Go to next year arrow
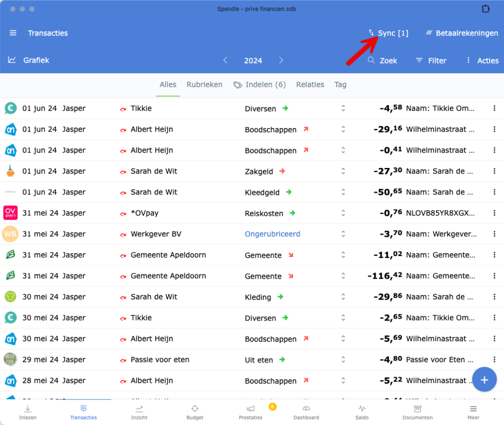The width and height of the screenshot is (504, 425). point(281,61)
